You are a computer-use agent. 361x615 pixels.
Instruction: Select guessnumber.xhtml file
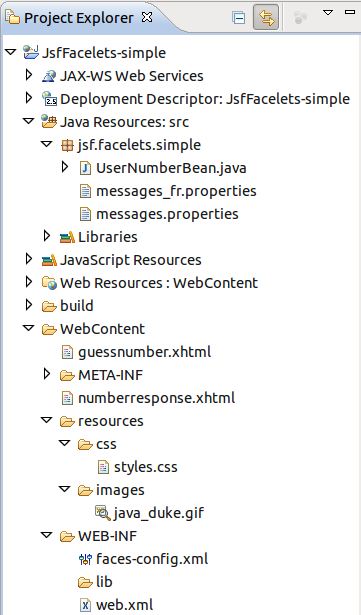pyautogui.click(x=136, y=352)
